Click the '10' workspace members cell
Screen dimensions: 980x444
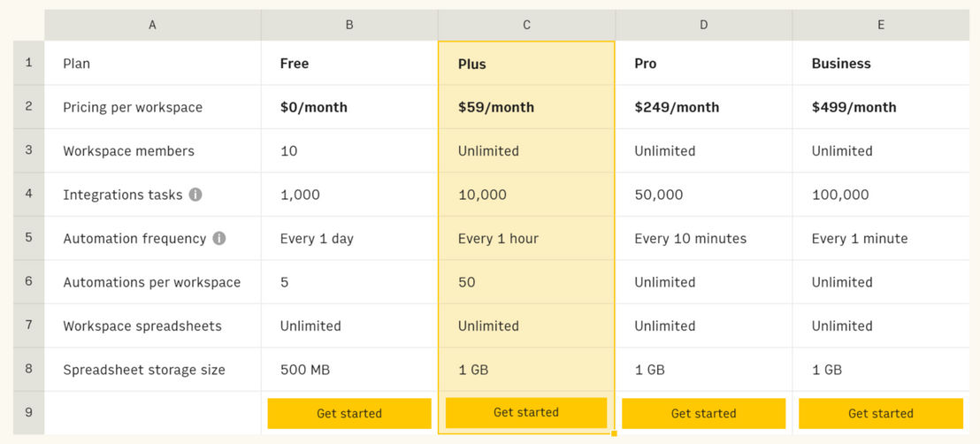click(349, 150)
